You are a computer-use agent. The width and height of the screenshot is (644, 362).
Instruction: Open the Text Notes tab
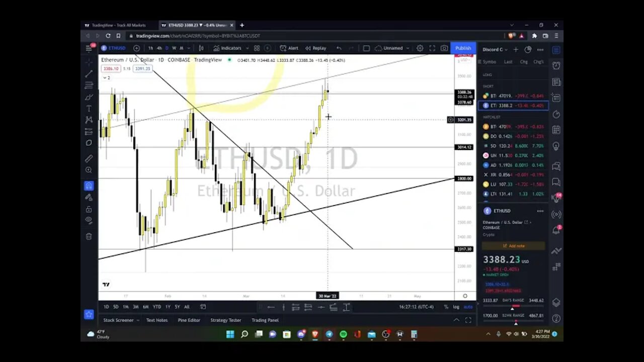coord(157,320)
